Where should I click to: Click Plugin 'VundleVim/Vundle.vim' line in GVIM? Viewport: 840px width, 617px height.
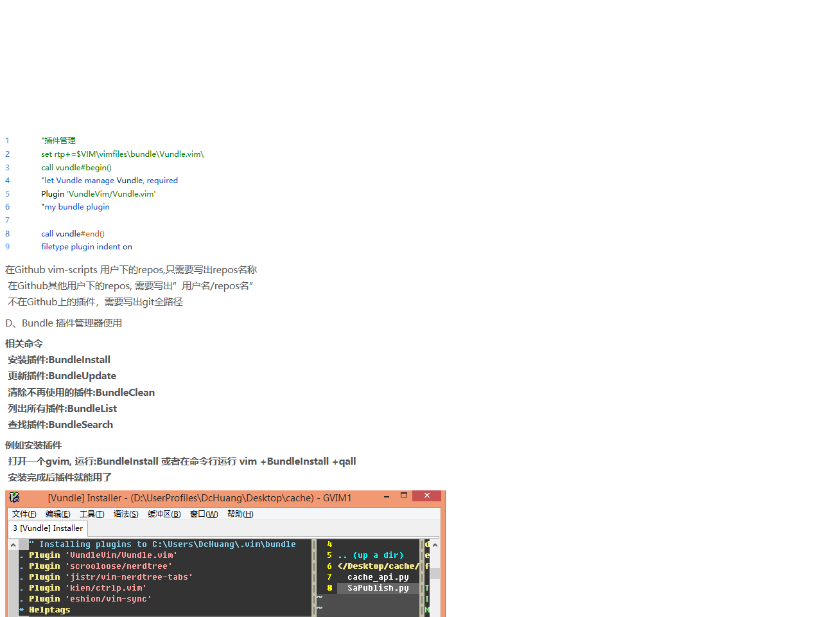pos(103,555)
